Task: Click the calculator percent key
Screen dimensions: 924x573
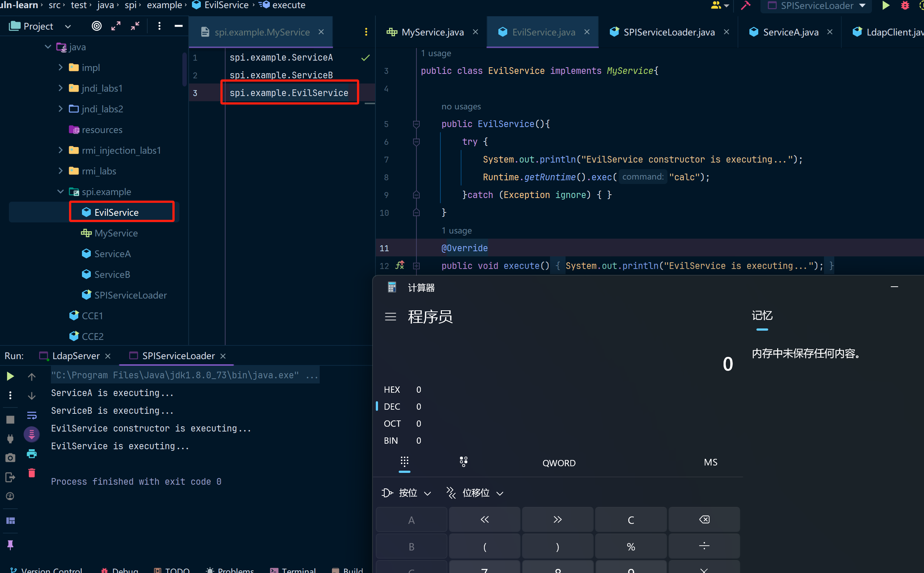Action: pyautogui.click(x=631, y=546)
